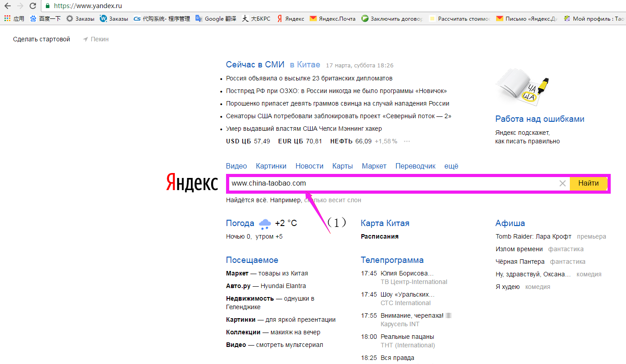Open Челси Мэннинг хакер news item
626x364 pixels.
pos(304,129)
